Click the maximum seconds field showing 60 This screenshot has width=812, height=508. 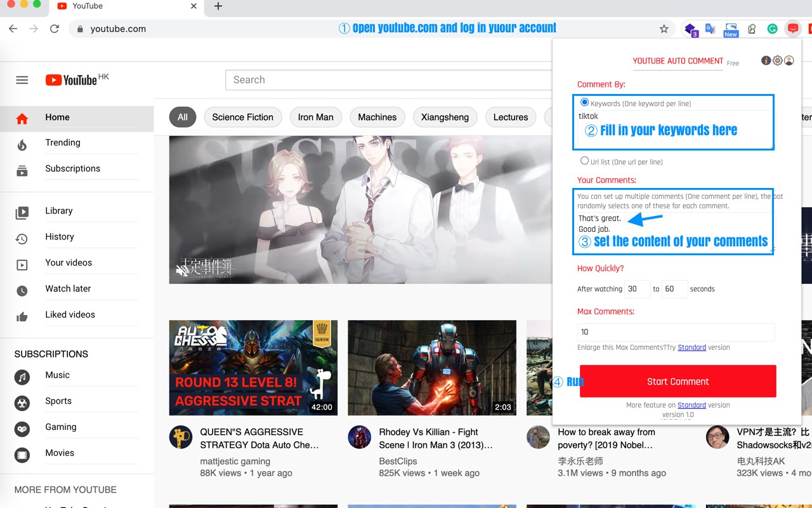pos(674,289)
